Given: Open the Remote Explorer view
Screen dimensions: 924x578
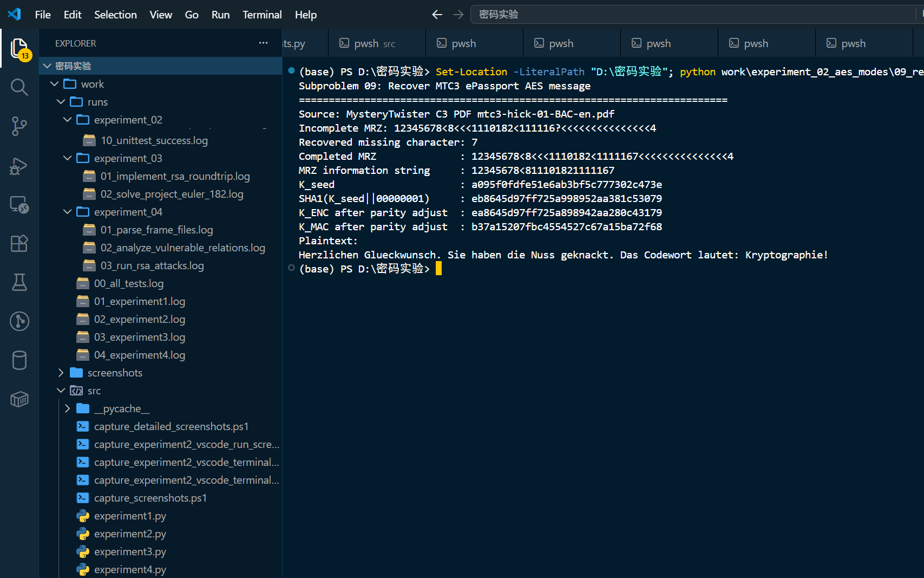Looking at the screenshot, I should click(19, 205).
